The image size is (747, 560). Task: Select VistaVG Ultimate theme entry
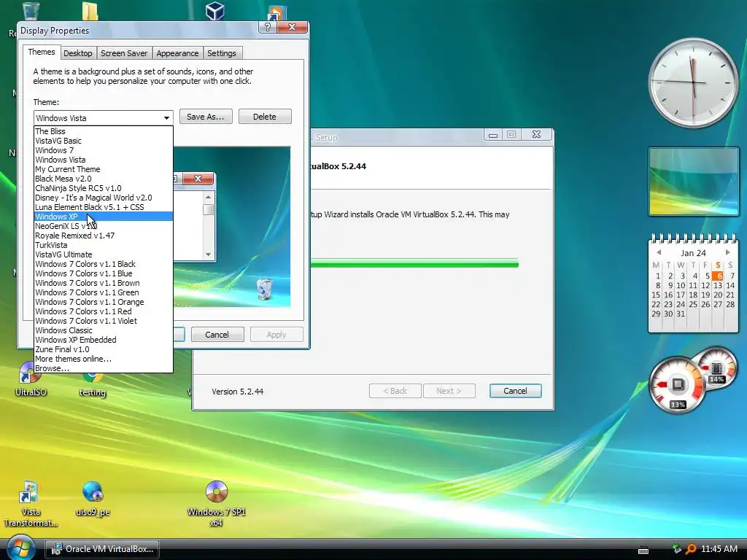click(x=104, y=254)
